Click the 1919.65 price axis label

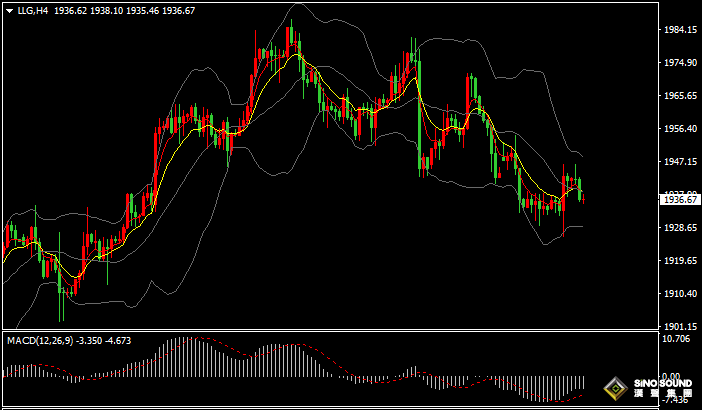pos(680,261)
